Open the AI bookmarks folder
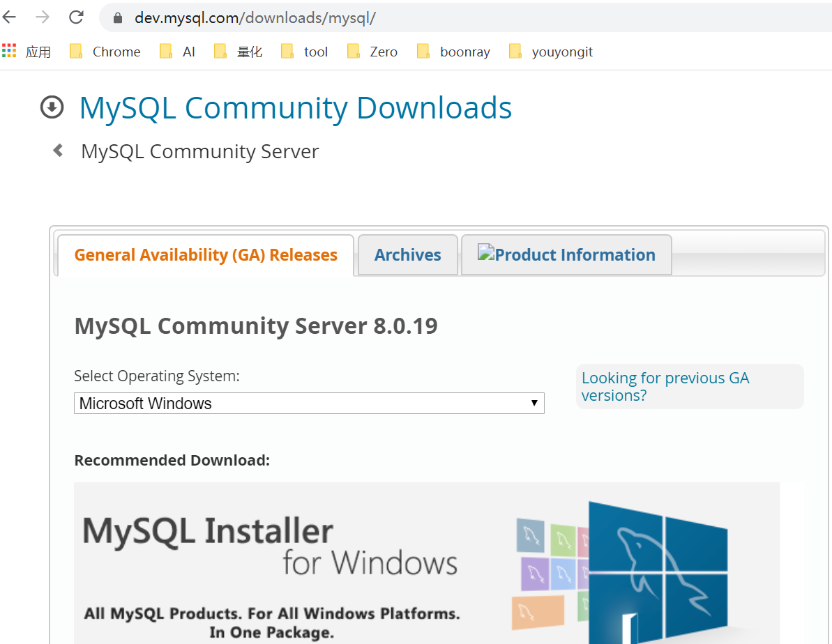The image size is (832, 644). [x=178, y=52]
